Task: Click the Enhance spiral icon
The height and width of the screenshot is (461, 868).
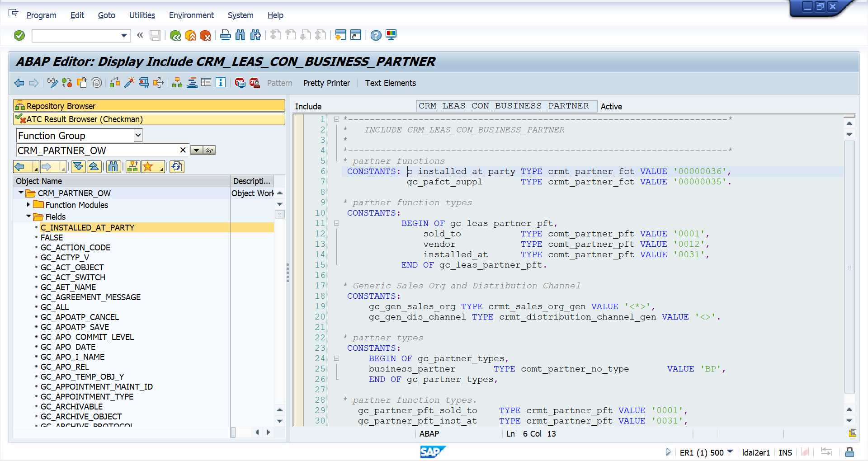Action: [x=96, y=83]
